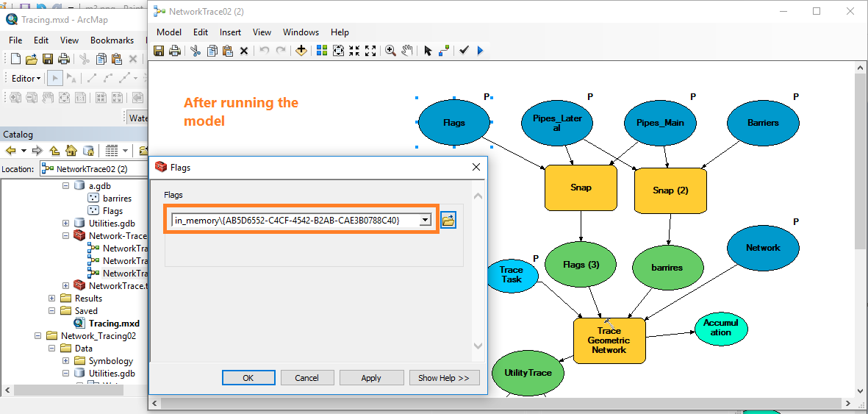Image resolution: width=868 pixels, height=414 pixels.
Task: Cut selected model element
Action: [x=196, y=51]
